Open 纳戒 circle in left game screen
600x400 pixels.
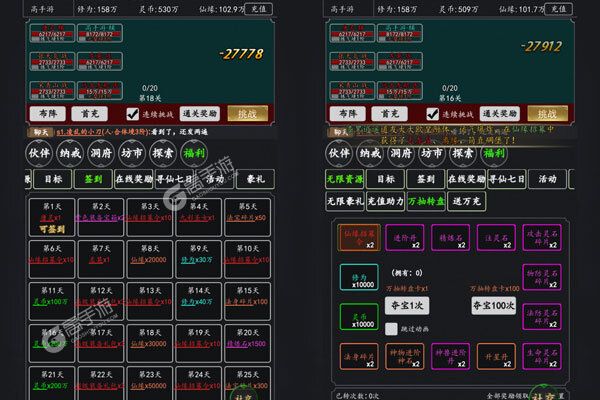[70, 153]
